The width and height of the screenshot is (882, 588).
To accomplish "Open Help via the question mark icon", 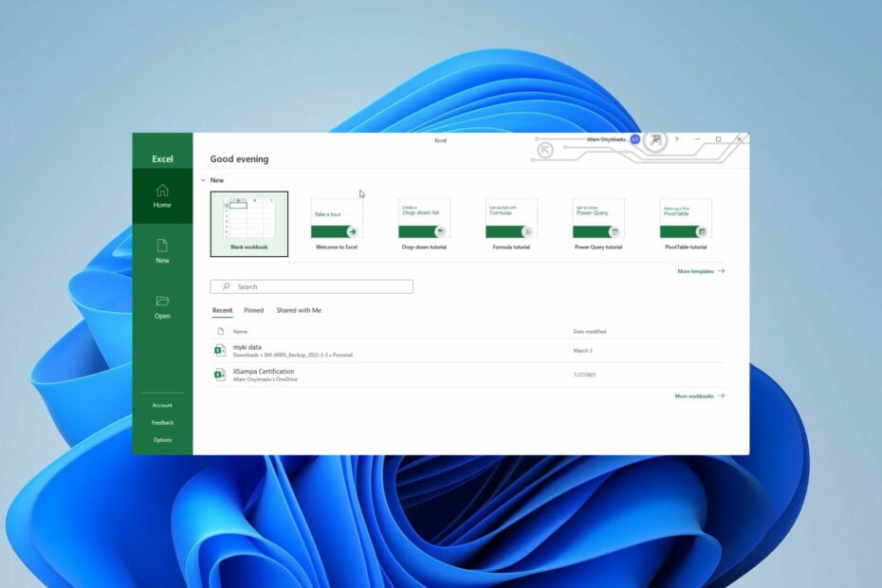I will click(676, 139).
